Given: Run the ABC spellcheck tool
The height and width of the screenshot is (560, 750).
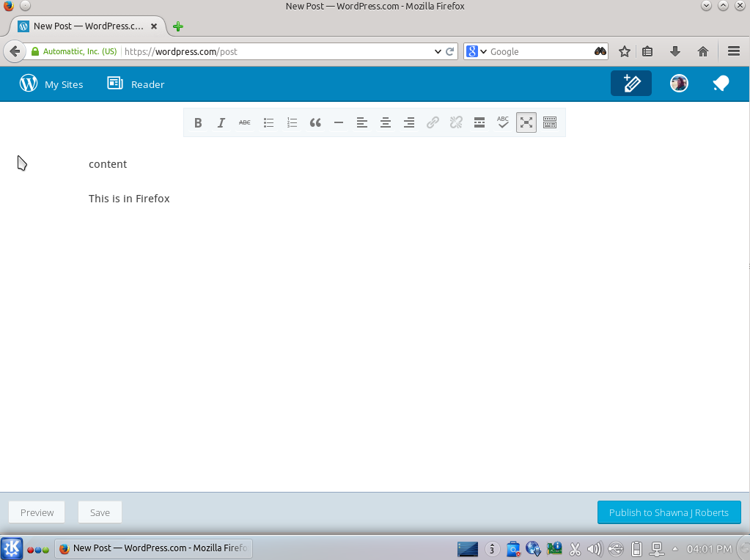Looking at the screenshot, I should tap(503, 123).
